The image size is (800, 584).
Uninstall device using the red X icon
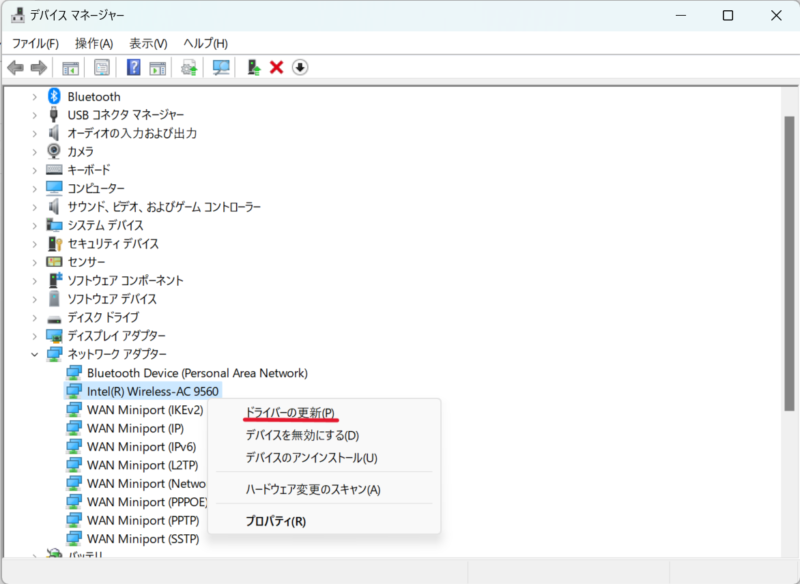coord(277,67)
